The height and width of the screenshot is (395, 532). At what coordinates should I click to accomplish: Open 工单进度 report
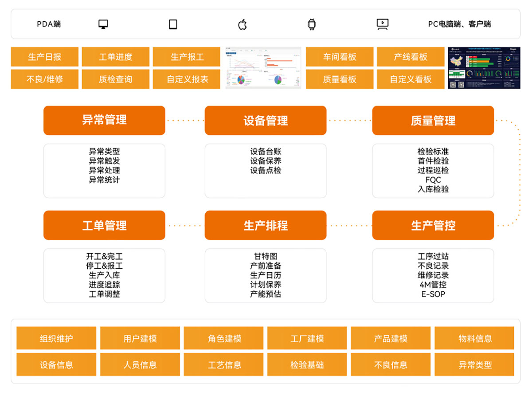click(x=116, y=57)
